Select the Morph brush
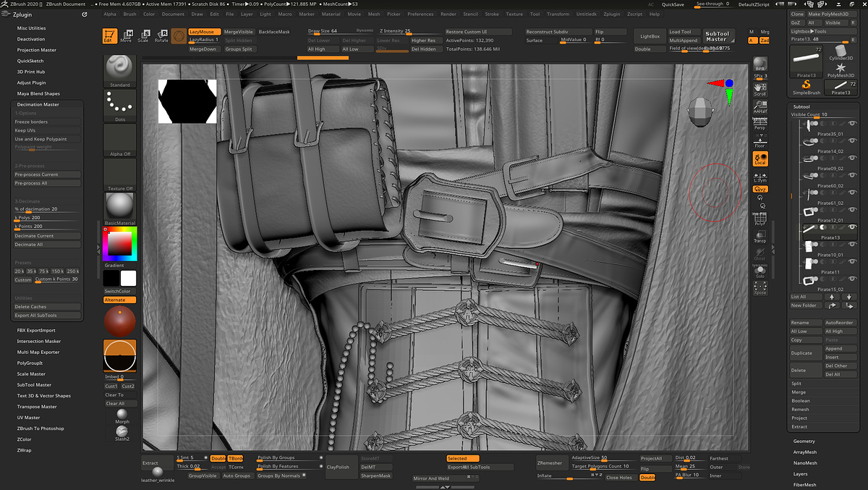This screenshot has width=868, height=490. pyautogui.click(x=122, y=415)
